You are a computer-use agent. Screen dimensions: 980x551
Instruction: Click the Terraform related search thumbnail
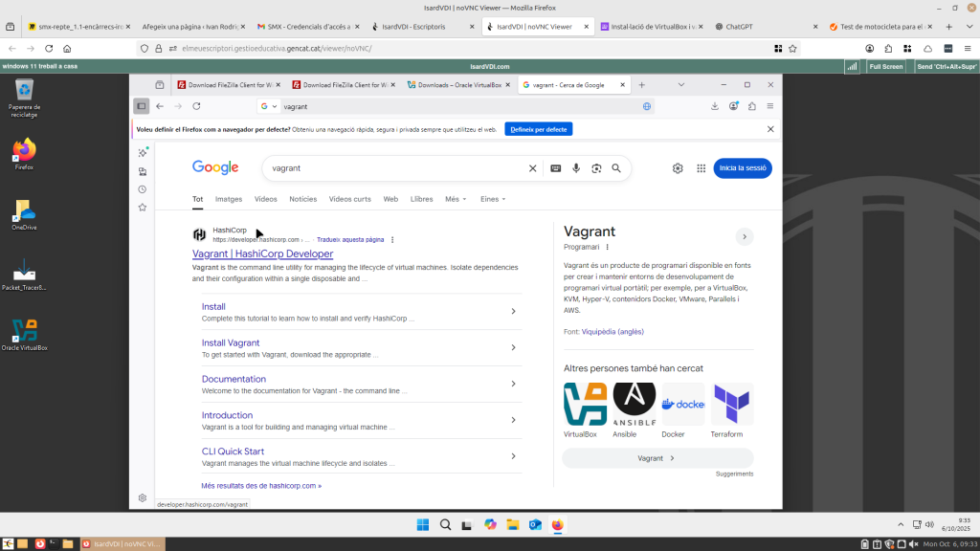point(732,405)
